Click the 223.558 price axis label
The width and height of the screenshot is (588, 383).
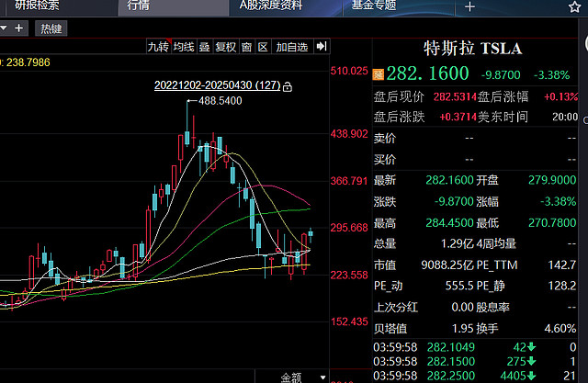pos(349,275)
